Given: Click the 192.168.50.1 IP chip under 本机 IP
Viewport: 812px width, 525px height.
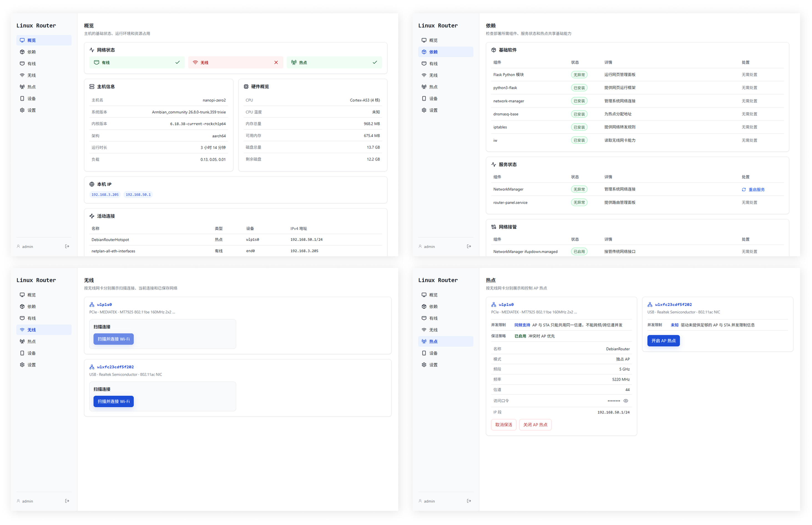Looking at the screenshot, I should [138, 195].
